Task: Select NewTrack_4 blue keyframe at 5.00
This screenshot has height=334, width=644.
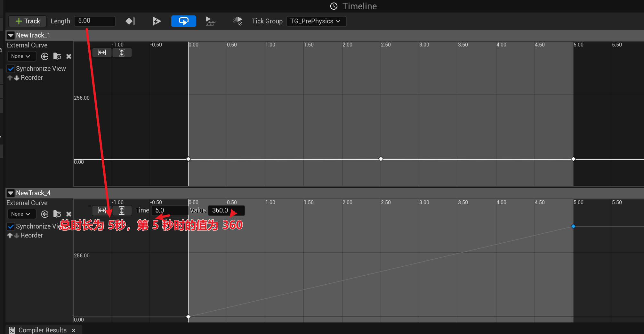Action: pyautogui.click(x=573, y=226)
